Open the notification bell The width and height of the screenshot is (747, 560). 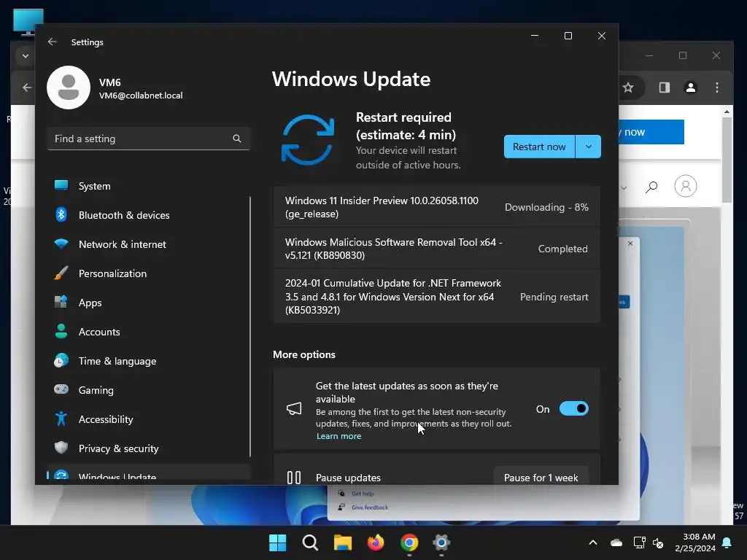tap(727, 542)
